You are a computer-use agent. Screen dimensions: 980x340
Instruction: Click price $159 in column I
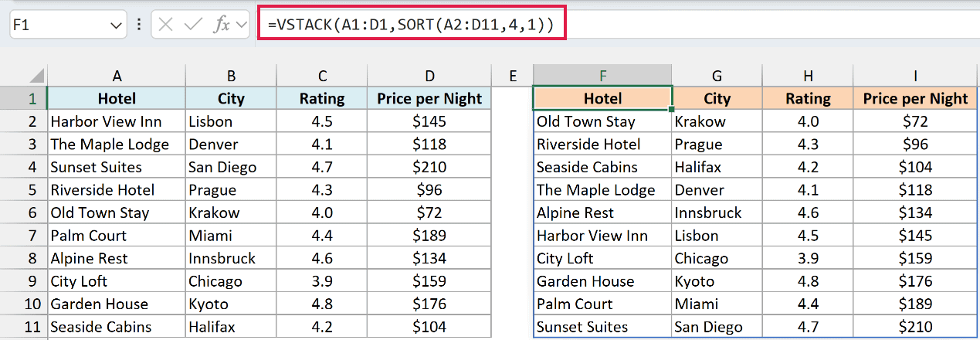pyautogui.click(x=915, y=258)
